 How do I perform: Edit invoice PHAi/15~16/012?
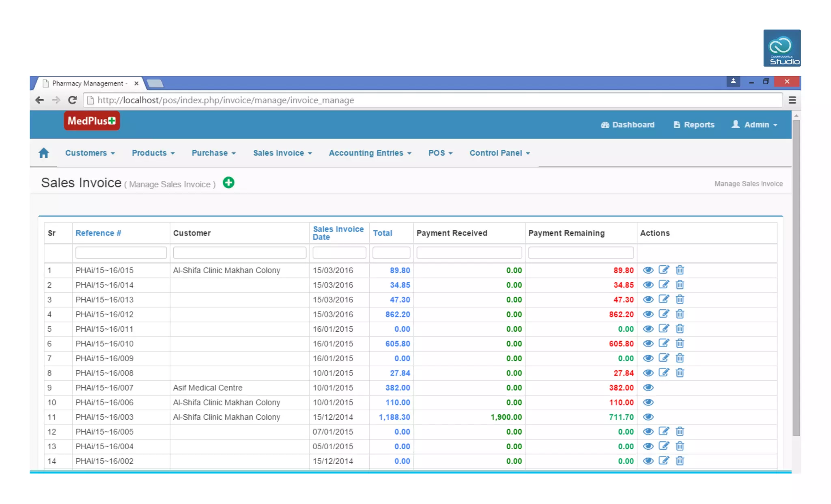tap(664, 314)
